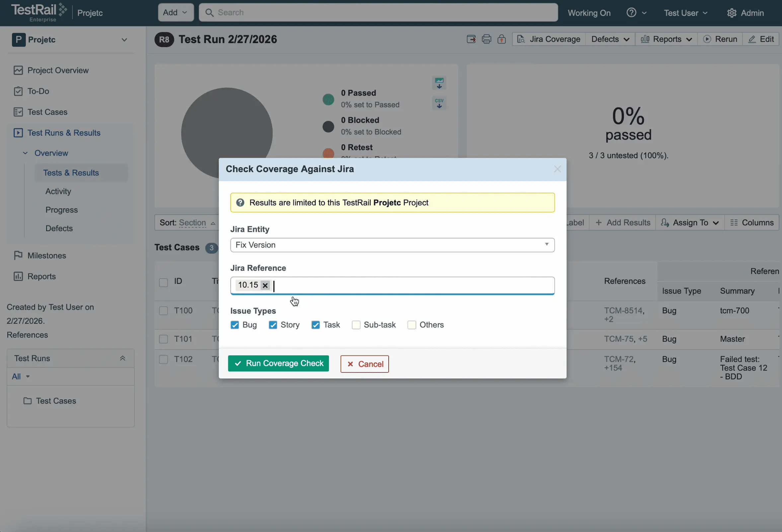Screen dimensions: 782x532
Task: Open the Add dropdown in top bar
Action: [x=176, y=13]
